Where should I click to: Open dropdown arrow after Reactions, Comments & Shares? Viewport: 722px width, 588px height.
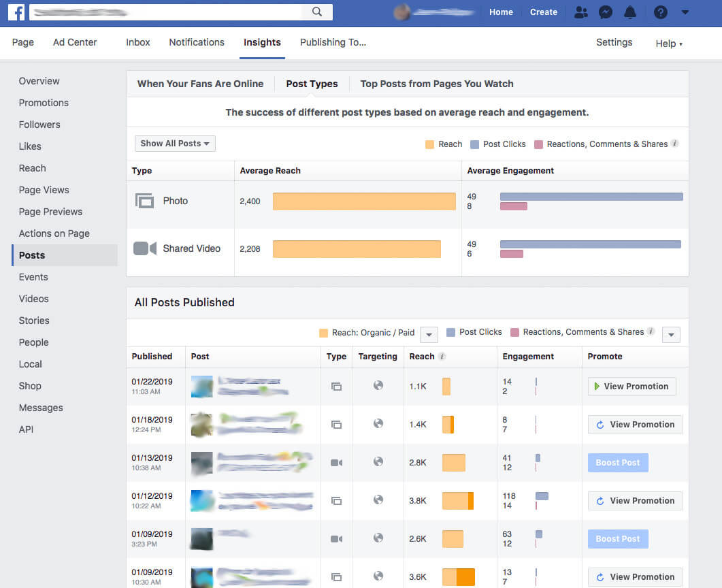pyautogui.click(x=671, y=334)
